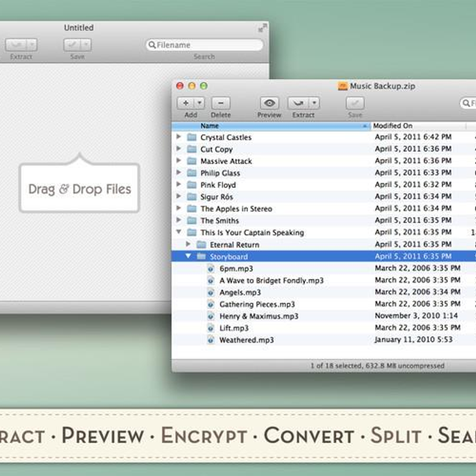The image size is (476, 476).
Task: Select the 6pm.mp3 file icon
Action: 211,269
